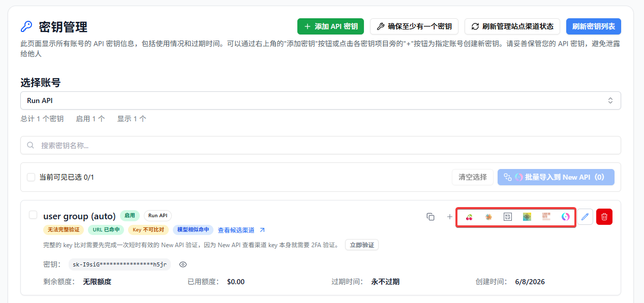Click the 无限额度 value
Viewport: 644px width, 303px height.
97,282
